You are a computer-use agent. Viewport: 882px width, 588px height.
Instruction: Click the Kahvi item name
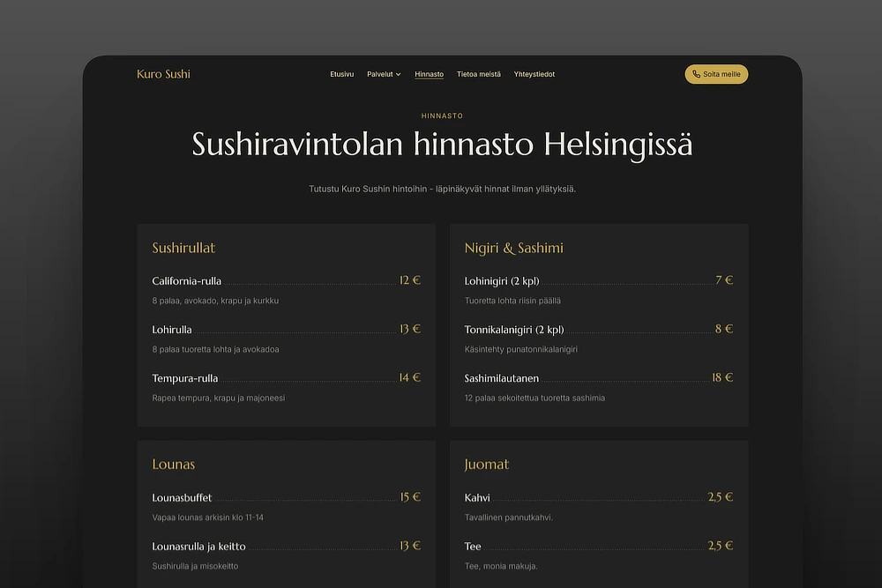[x=477, y=498]
